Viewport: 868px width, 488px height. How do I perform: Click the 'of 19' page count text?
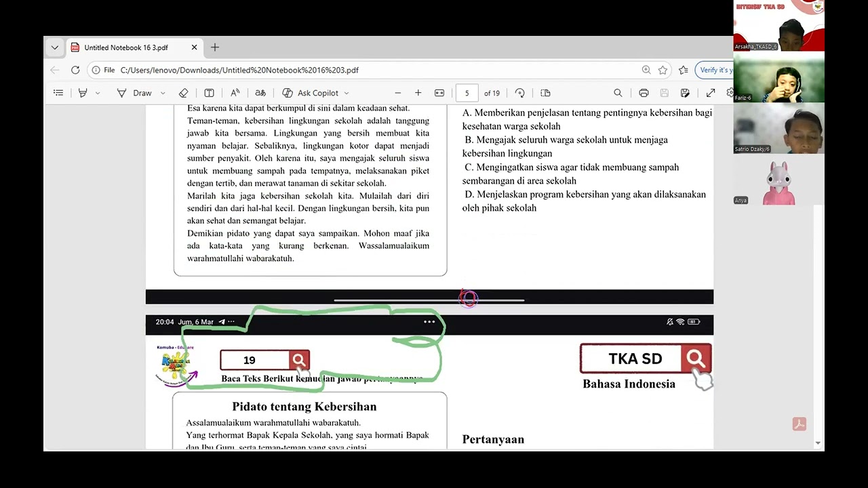click(492, 93)
